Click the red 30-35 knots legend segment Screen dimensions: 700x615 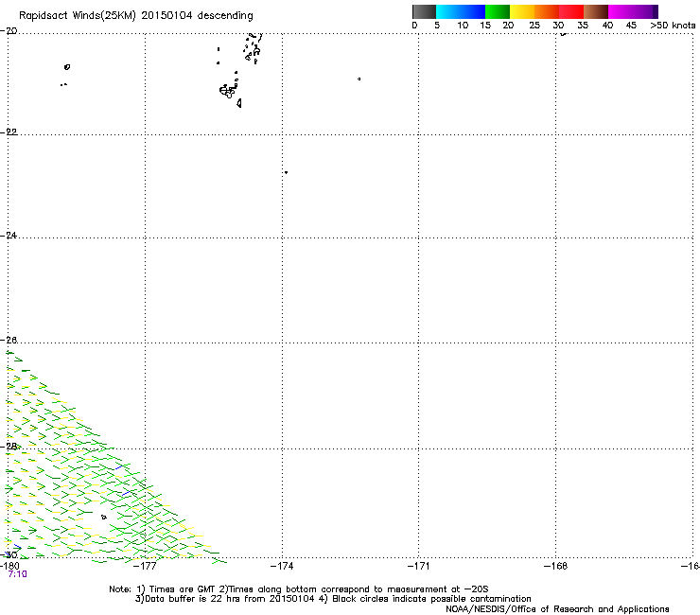(x=571, y=11)
